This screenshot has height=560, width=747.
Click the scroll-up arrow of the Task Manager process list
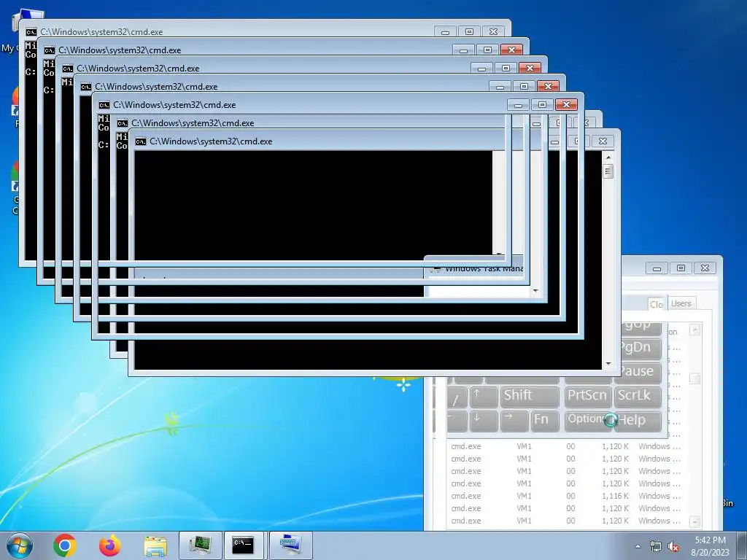695,330
